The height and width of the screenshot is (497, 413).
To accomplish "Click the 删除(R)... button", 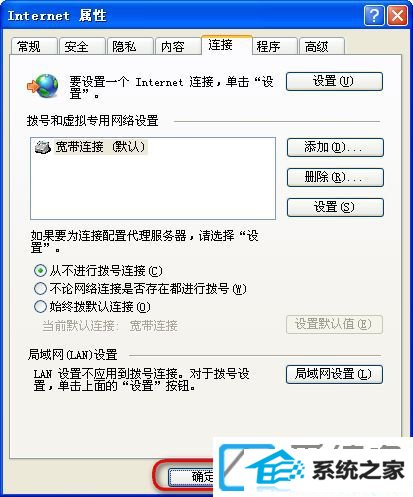I will [335, 177].
